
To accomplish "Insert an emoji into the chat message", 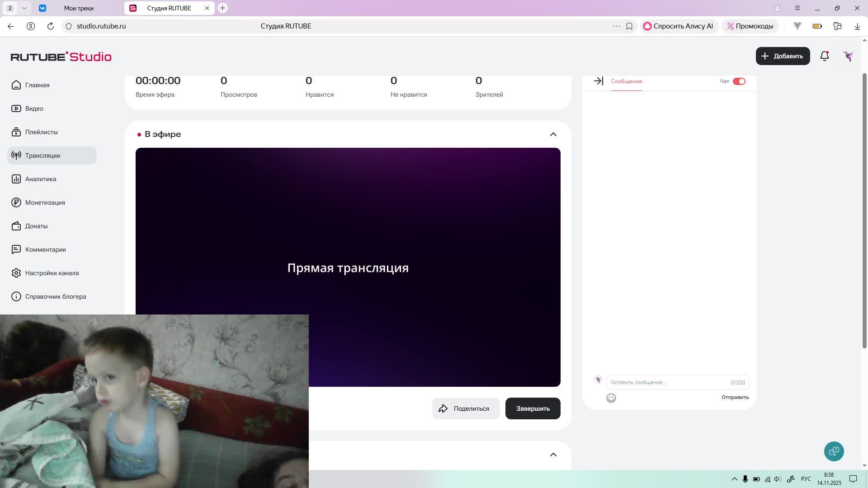I will (611, 398).
